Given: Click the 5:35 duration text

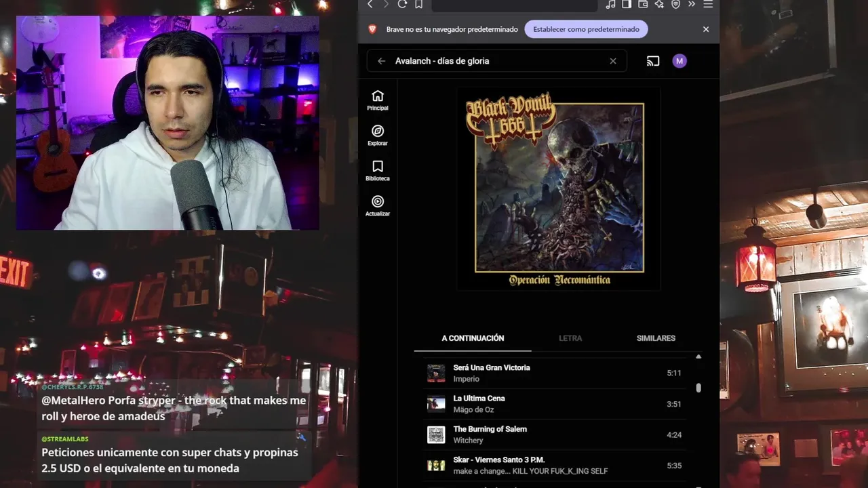Looking at the screenshot, I should (674, 466).
